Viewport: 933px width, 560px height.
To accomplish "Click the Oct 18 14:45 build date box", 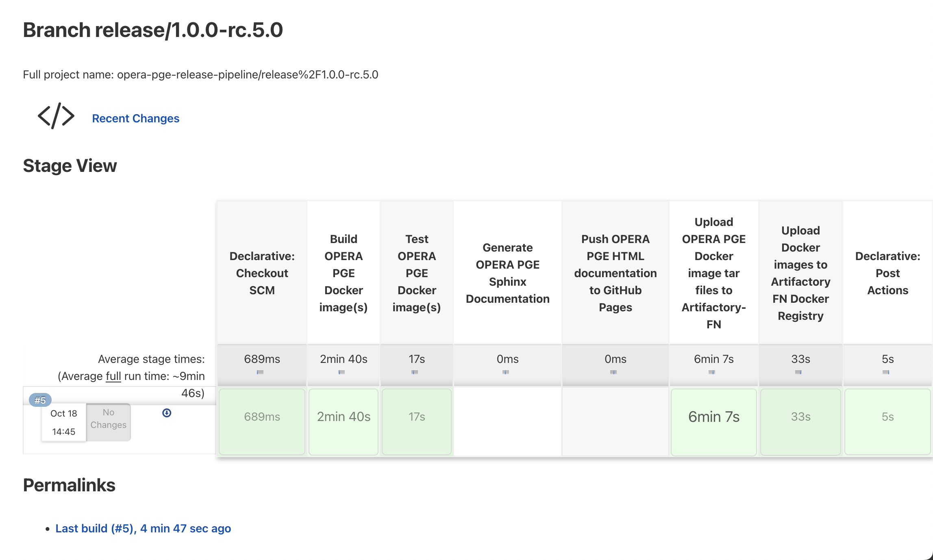I will (x=64, y=422).
